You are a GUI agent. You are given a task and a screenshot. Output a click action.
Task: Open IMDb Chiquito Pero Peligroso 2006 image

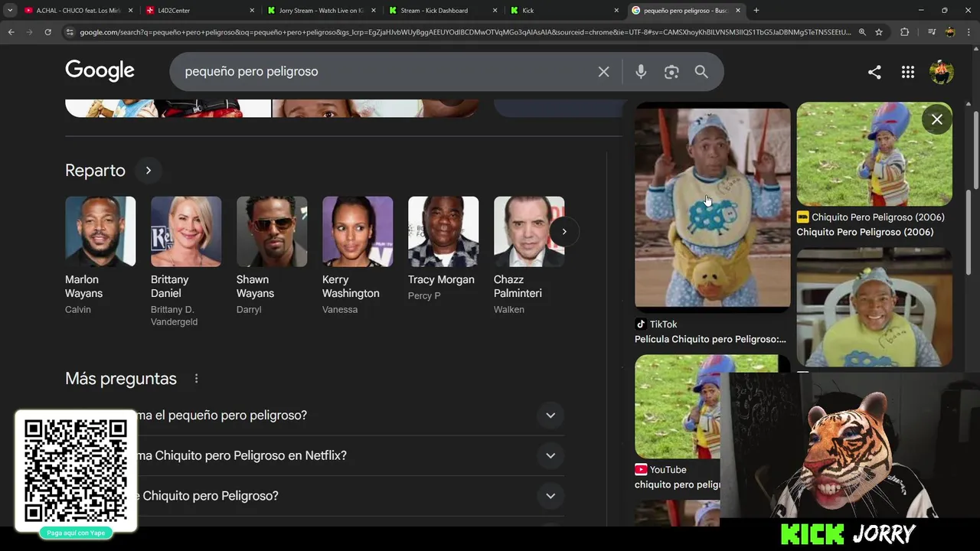[874, 155]
